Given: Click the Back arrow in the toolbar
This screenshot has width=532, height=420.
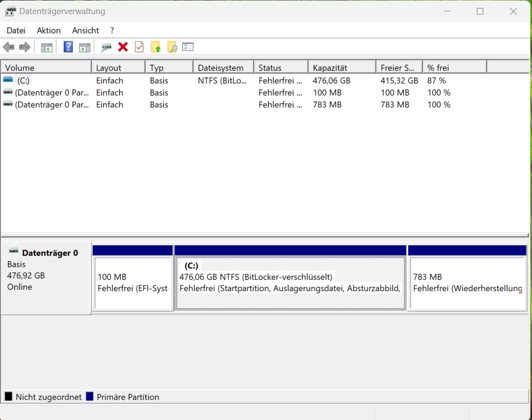Looking at the screenshot, I should coord(9,47).
